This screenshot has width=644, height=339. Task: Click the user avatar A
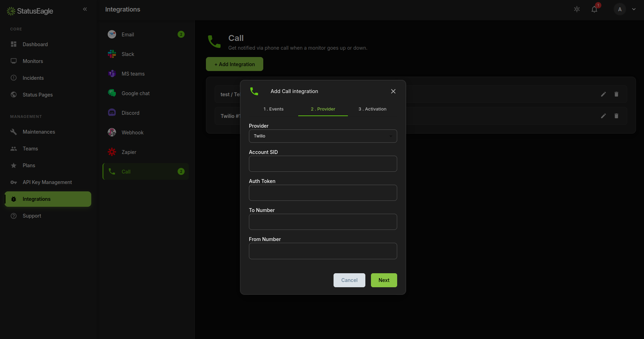click(x=620, y=9)
